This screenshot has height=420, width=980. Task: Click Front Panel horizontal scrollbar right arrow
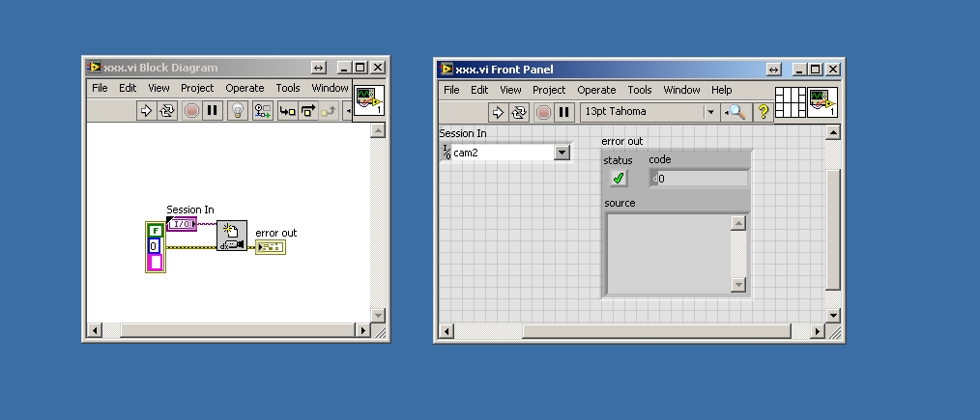pos(817,331)
